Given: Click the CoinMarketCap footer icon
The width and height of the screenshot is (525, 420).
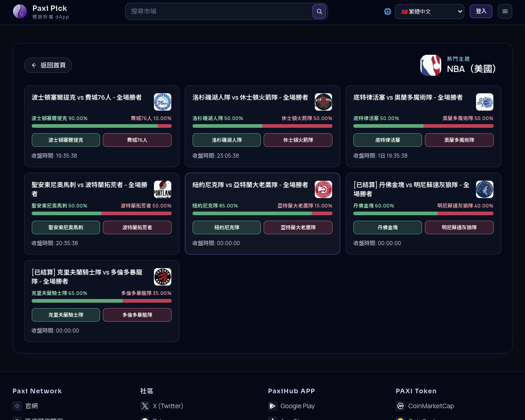Looking at the screenshot, I should (400, 406).
